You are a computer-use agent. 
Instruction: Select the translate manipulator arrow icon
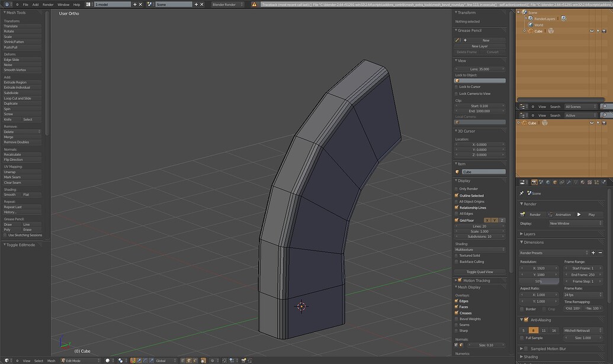(x=139, y=360)
